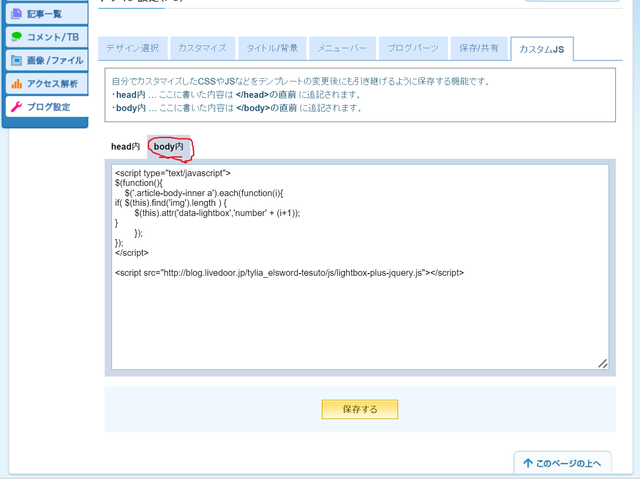The height and width of the screenshot is (479, 640).
Task: Click the 画像/ファイル picture icon
Action: (x=16, y=60)
